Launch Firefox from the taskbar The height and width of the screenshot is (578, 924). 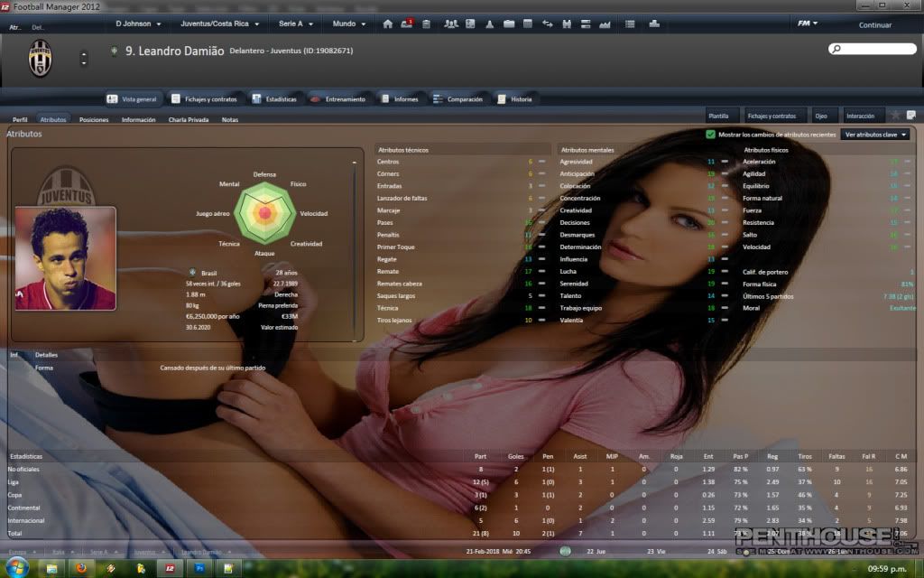coord(81,569)
